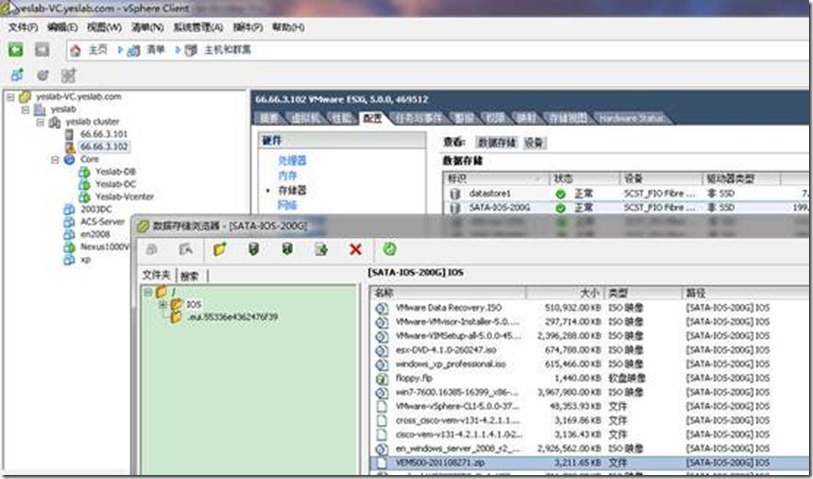Click icon of esx-DVD-4.1.0-260247.iso
The height and width of the screenshot is (479, 813).
(x=382, y=350)
